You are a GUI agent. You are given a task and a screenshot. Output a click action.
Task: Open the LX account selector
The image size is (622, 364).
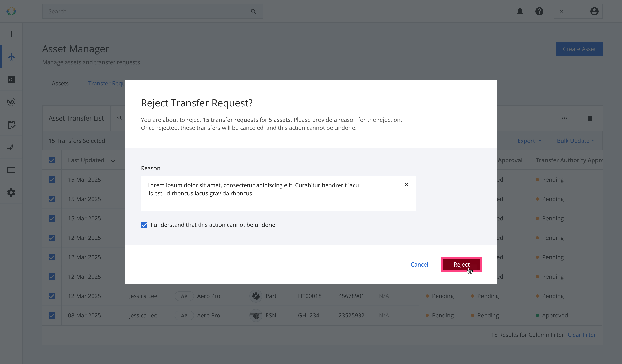pyautogui.click(x=578, y=11)
